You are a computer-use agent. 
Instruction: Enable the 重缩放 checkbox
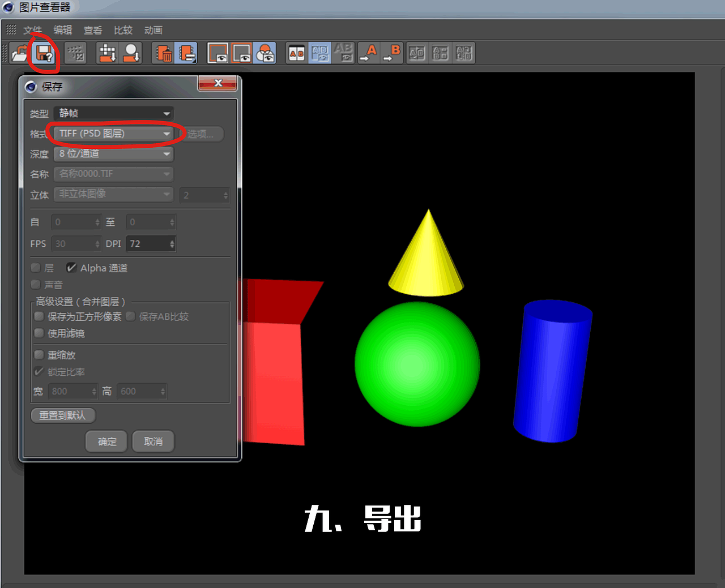(39, 355)
